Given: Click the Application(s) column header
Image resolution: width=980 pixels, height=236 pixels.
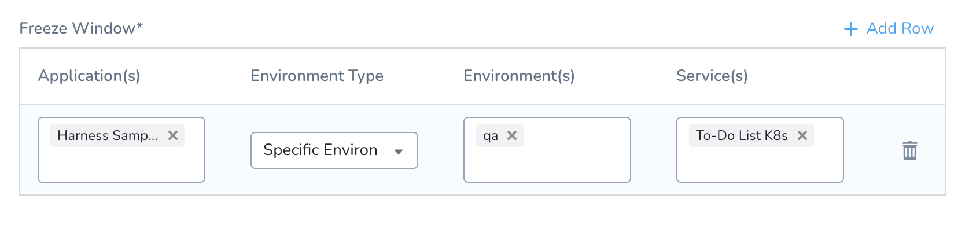Looking at the screenshot, I should coord(89,76).
